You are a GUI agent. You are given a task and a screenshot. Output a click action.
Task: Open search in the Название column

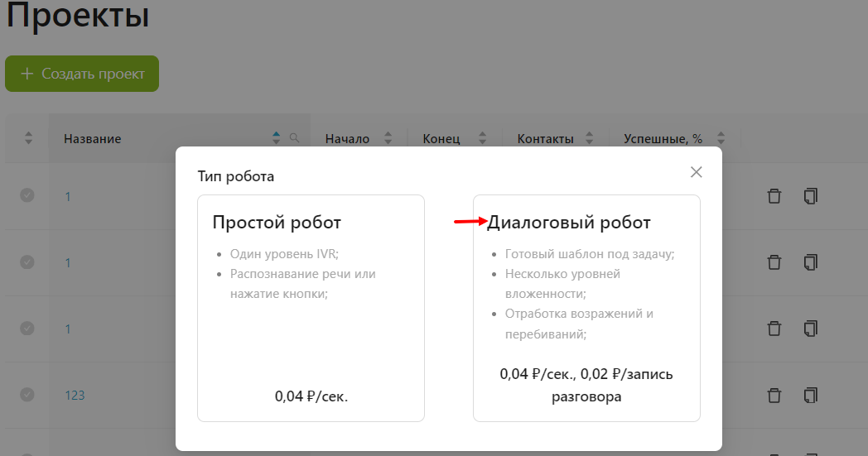294,138
